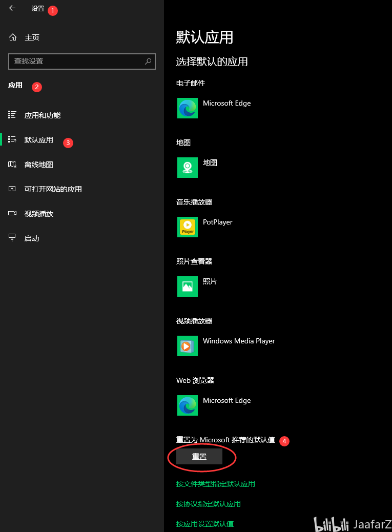Change music player PotPlayer label
392x532 pixels.
pos(218,222)
